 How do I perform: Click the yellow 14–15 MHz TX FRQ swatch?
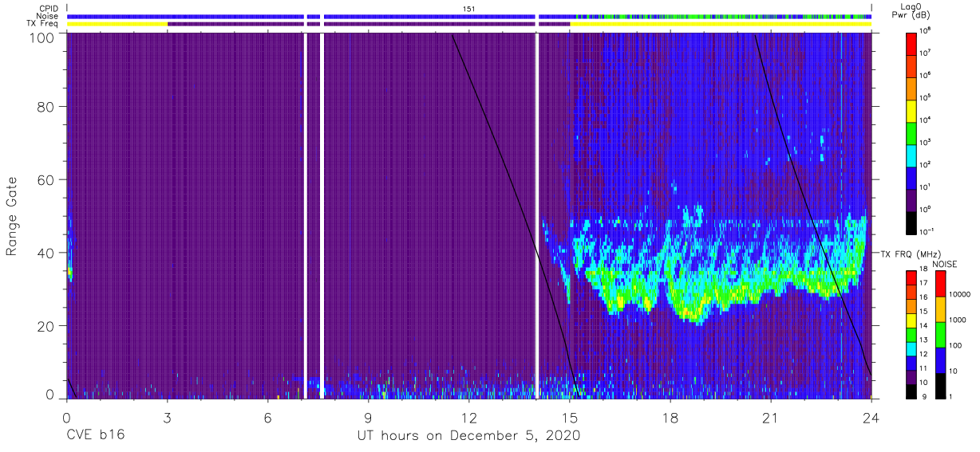click(x=911, y=320)
